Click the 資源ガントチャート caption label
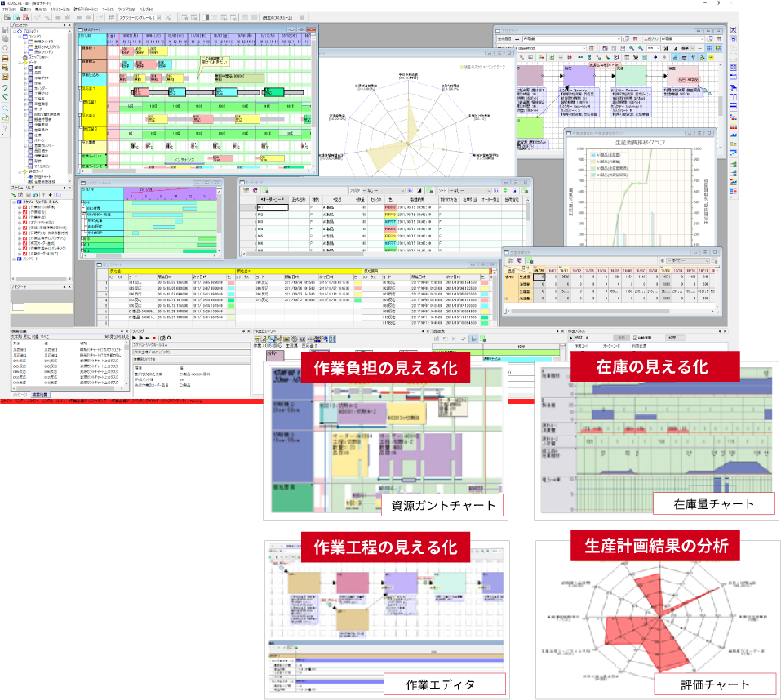This screenshot has height=700, width=781. coord(443,506)
